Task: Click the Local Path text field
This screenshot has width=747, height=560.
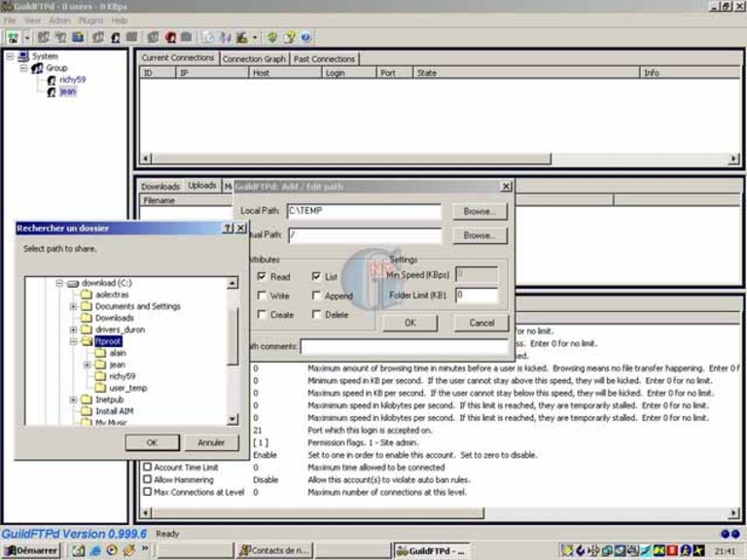Action: click(364, 211)
